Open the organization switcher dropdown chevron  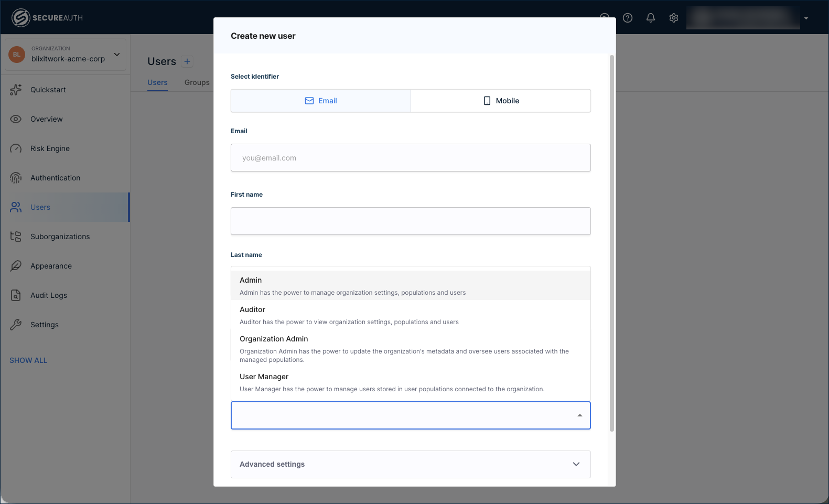click(x=117, y=54)
